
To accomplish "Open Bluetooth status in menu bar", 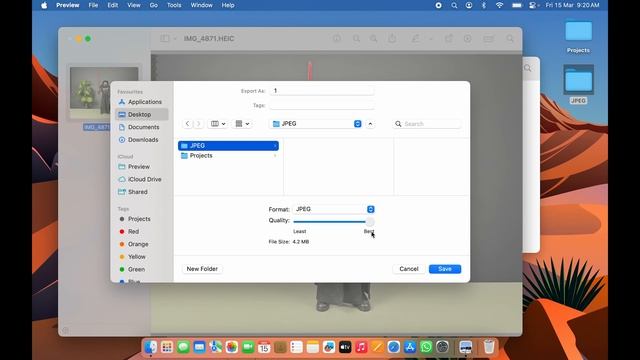I will 484,5.
